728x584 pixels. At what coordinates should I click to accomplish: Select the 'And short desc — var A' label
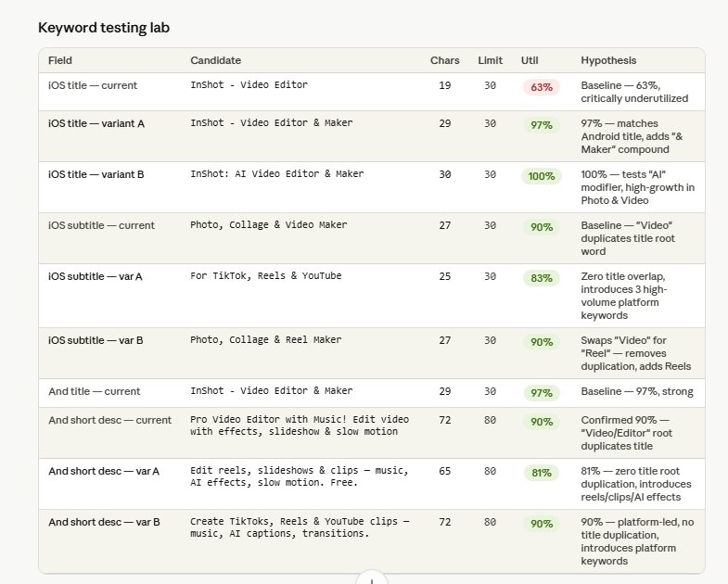coord(104,471)
